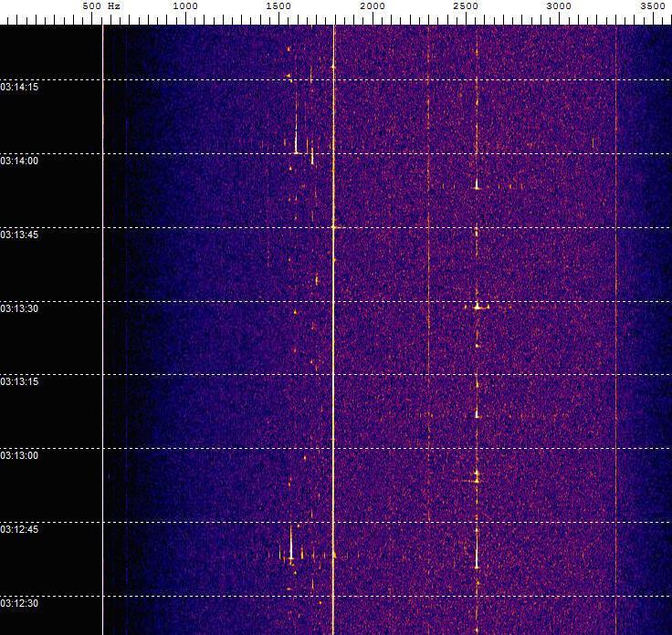
Task: Click the 03:13:45 time label
Action: click(19, 234)
